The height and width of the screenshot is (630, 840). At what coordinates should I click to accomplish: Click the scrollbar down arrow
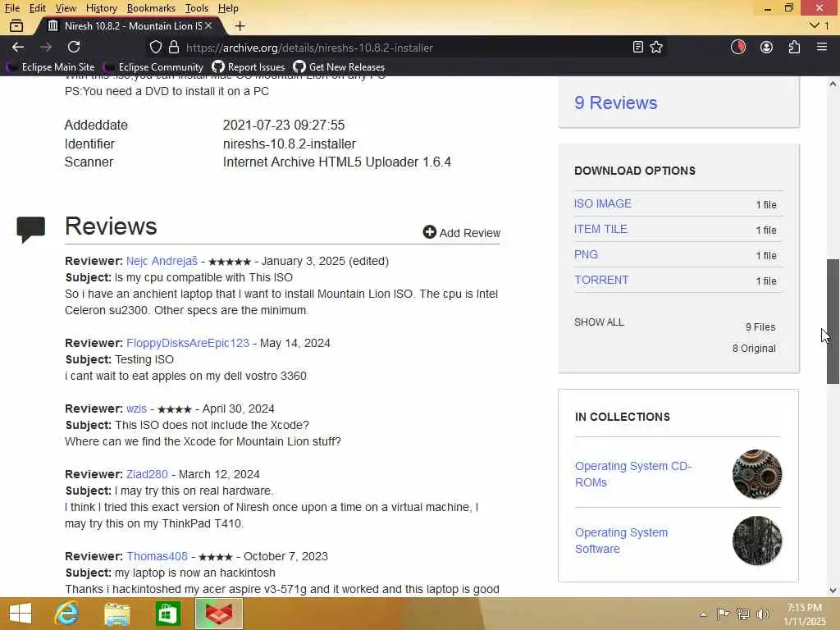coord(833,591)
